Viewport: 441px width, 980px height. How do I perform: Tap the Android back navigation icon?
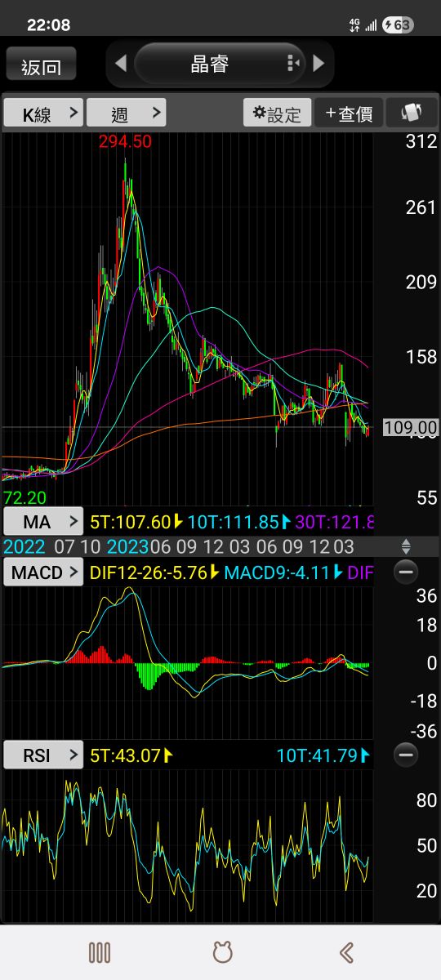pos(345,952)
